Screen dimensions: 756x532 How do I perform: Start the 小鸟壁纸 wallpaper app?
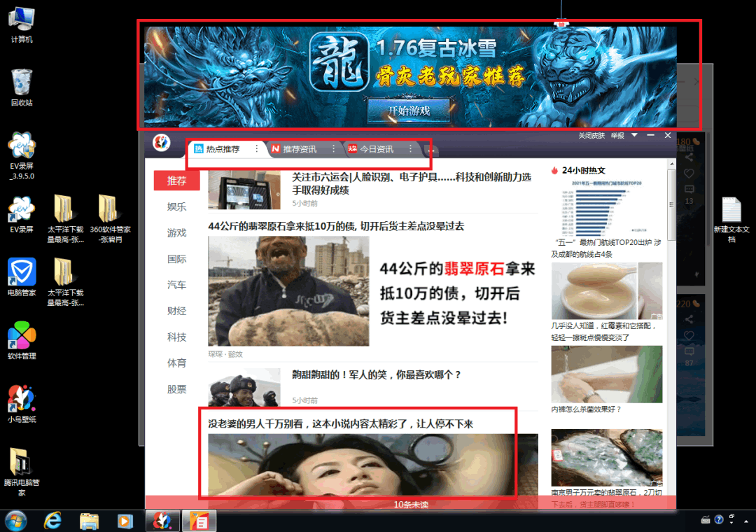(21, 397)
